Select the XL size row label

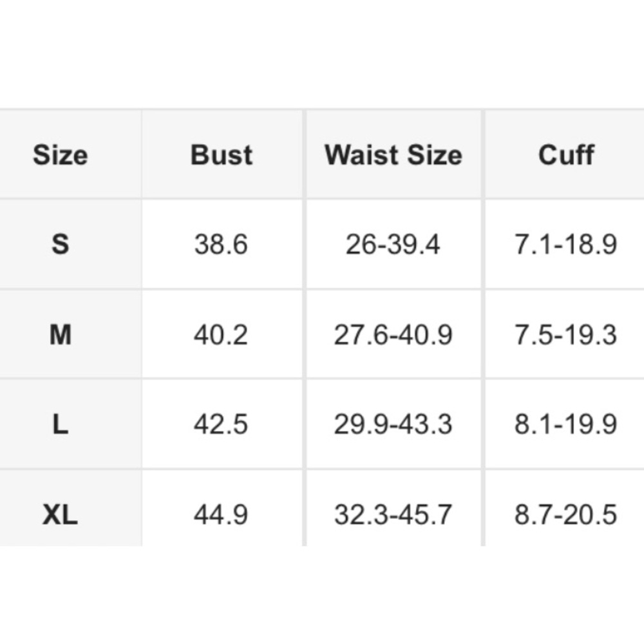[61, 514]
